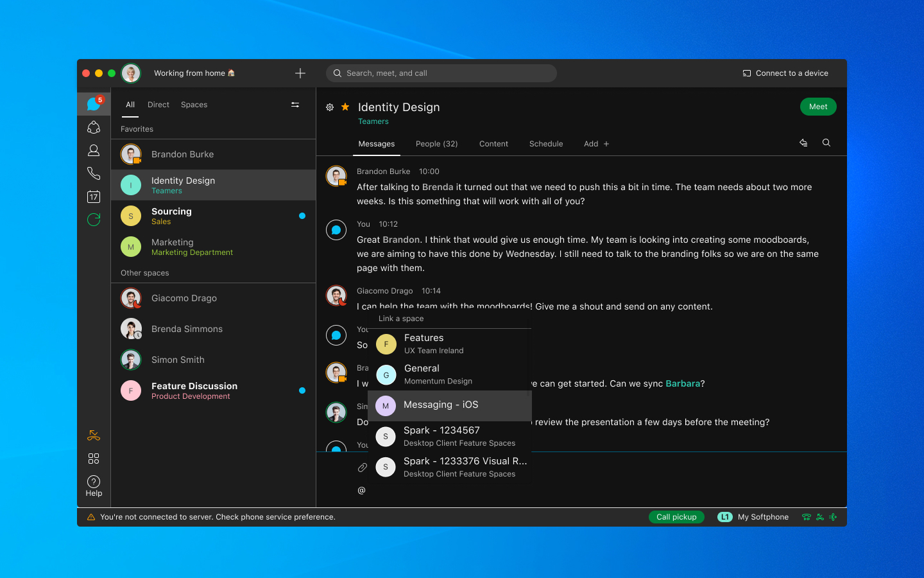Open the Teams icon in the left rail
Screen dimensions: 924x578
[x=94, y=127]
